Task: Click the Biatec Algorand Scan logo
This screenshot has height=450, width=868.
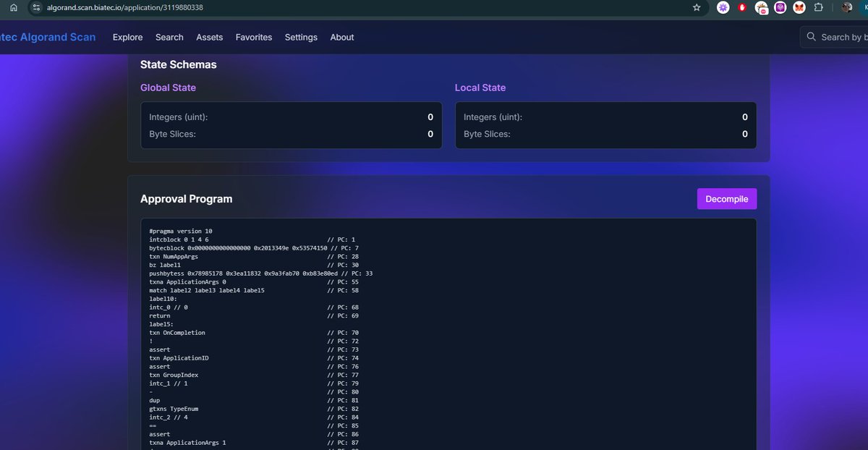Action: point(48,37)
